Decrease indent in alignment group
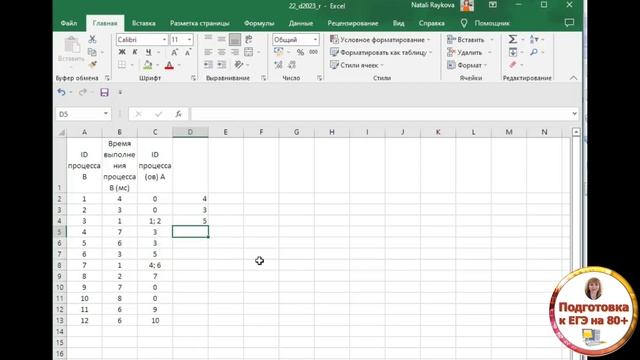Image resolution: width=640 pixels, height=360 pixels. (x=208, y=64)
